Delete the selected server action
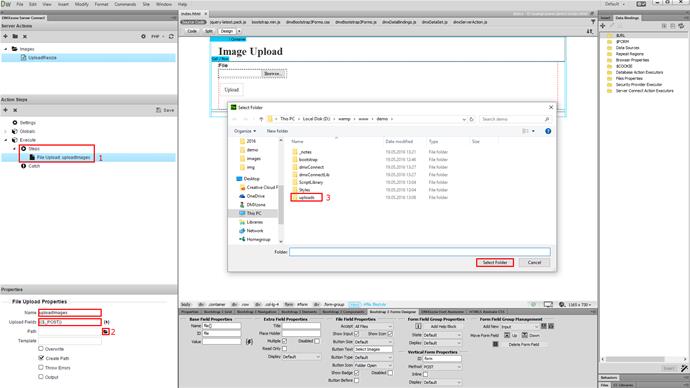This screenshot has width=690, height=388. click(25, 36)
